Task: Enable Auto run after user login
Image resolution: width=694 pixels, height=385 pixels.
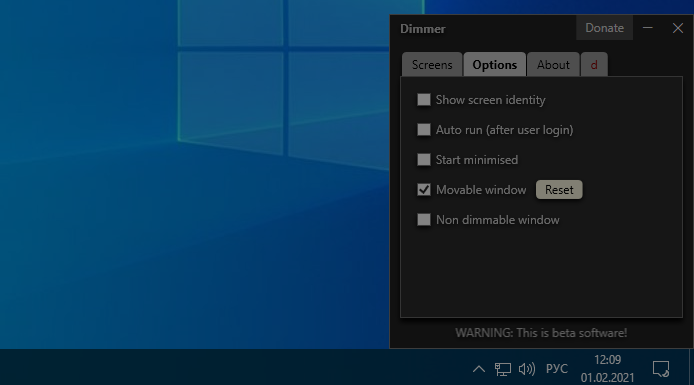Action: (424, 130)
